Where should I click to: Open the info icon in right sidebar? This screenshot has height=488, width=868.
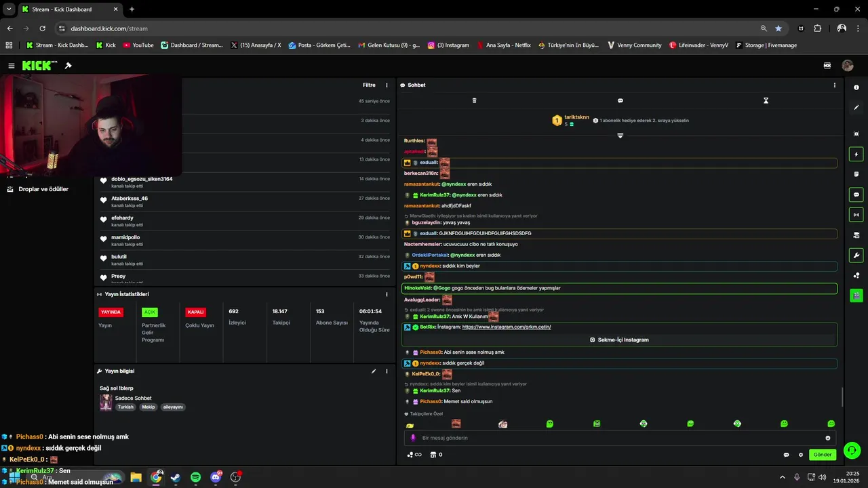[x=856, y=87]
